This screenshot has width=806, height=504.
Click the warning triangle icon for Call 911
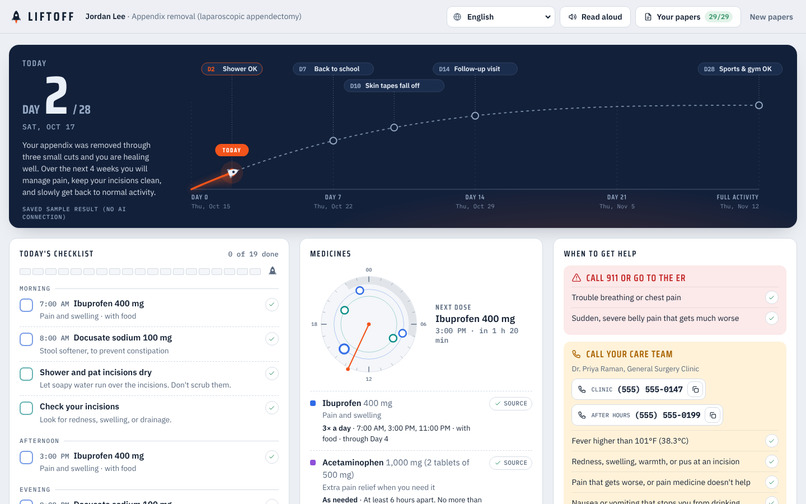pos(576,278)
